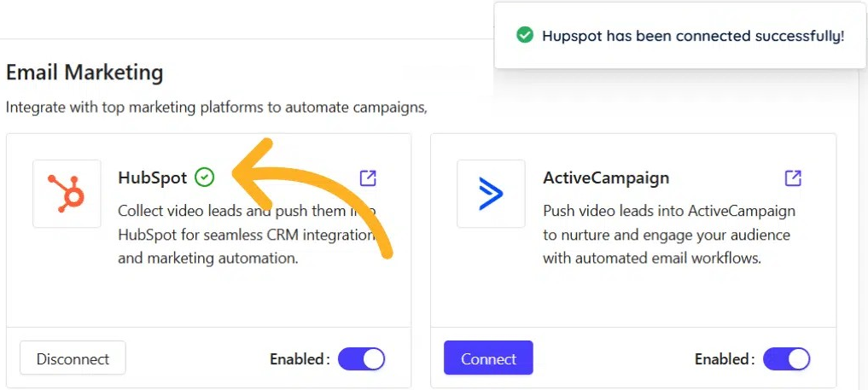This screenshot has width=868, height=390.
Task: Click the connected successfully notification message
Action: point(692,36)
